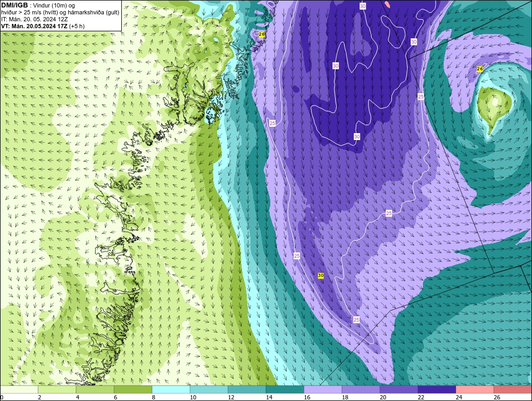Click the yellow '26' marker beside the cyclone eye

(480, 69)
